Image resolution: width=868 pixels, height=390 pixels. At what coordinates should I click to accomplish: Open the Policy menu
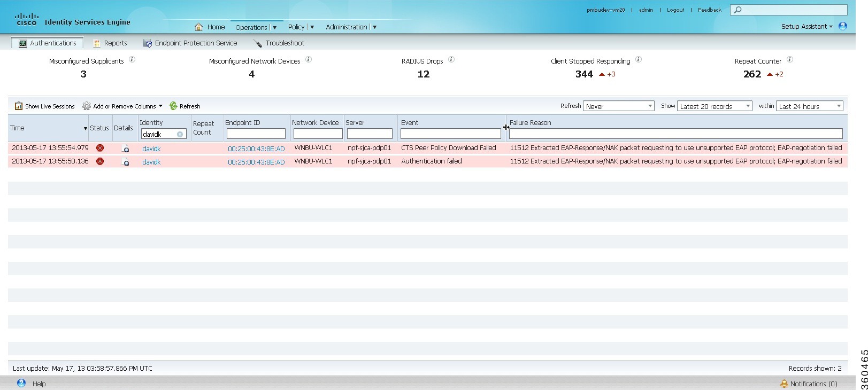tap(296, 27)
